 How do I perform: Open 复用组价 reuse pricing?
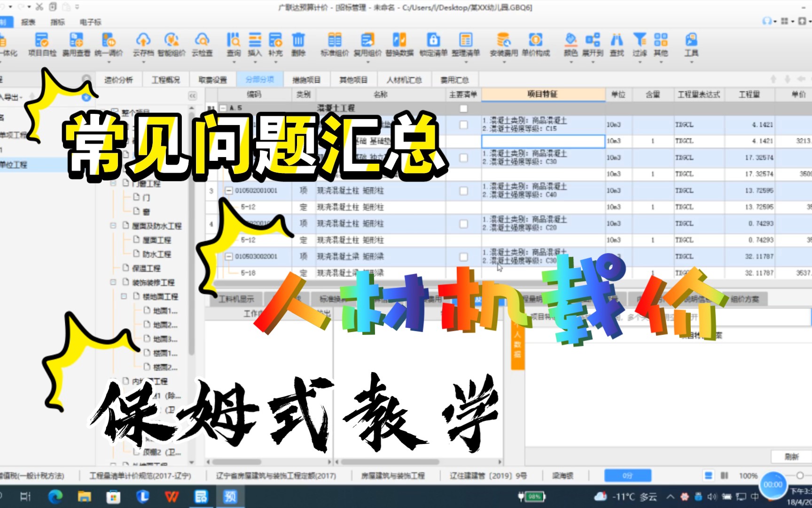pos(367,45)
